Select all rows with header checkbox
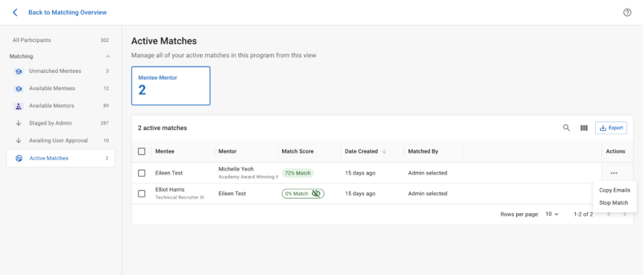This screenshot has width=644, height=275. (x=142, y=151)
